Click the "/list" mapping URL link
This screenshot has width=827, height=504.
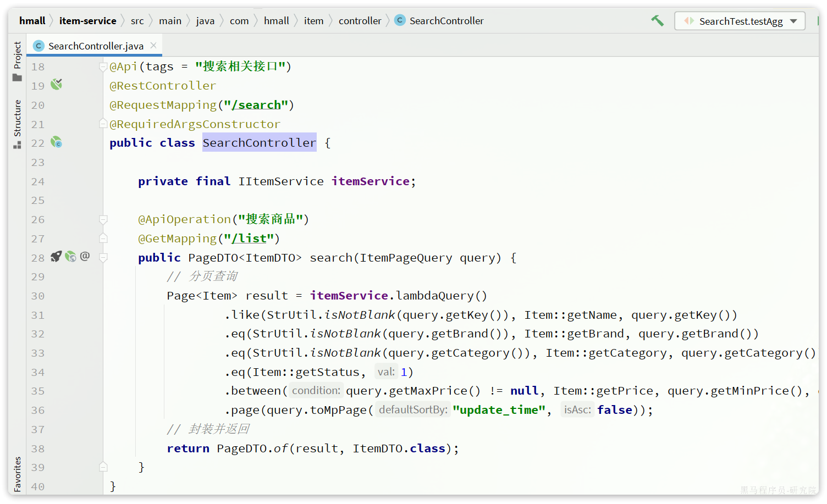click(249, 239)
